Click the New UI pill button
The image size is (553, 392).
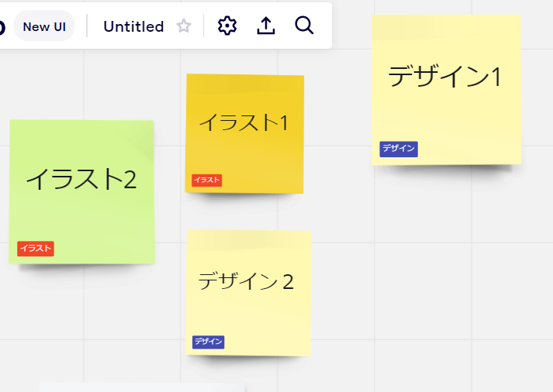point(43,26)
